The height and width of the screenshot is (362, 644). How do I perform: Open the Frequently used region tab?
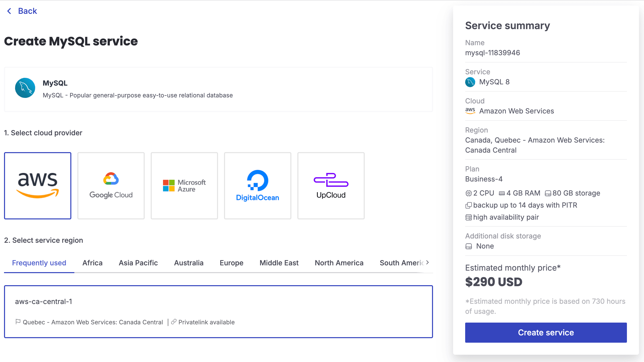(39, 263)
